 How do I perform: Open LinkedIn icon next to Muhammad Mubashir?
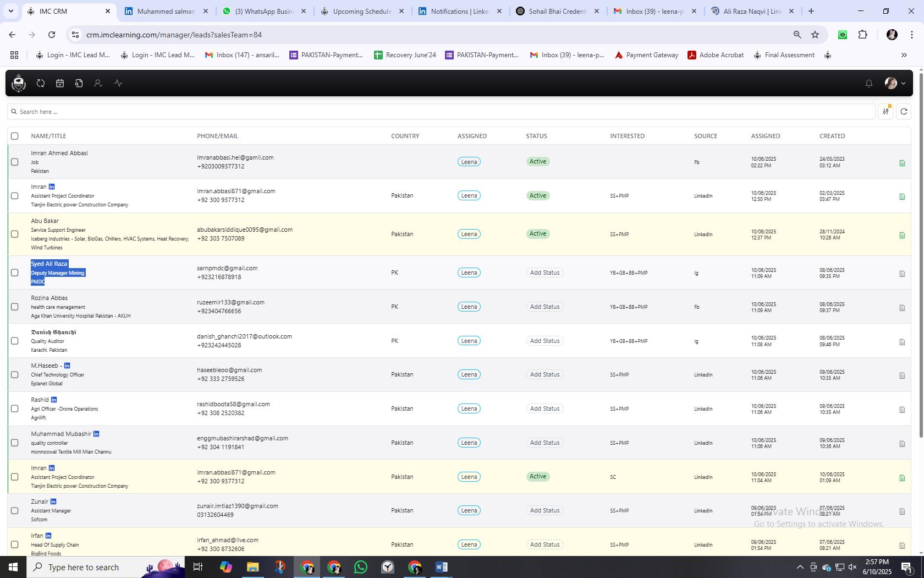pos(96,434)
